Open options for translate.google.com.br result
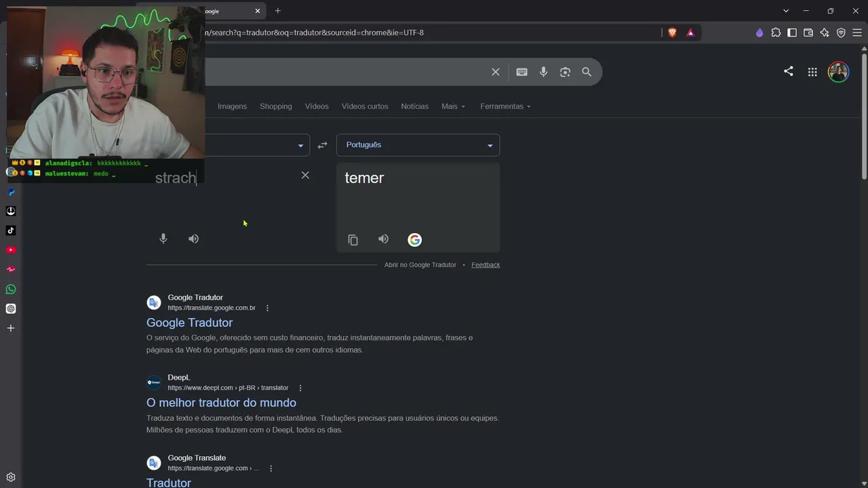 pos(267,308)
